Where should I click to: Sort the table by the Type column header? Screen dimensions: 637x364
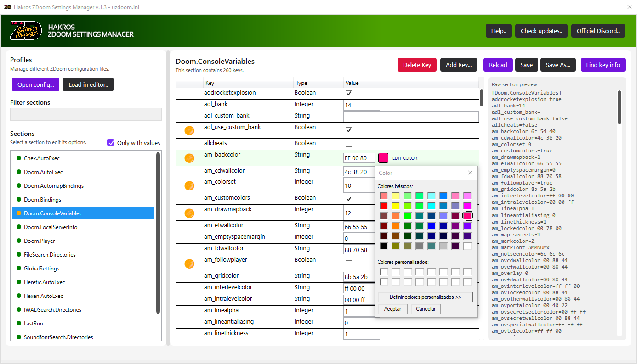[x=318, y=83]
